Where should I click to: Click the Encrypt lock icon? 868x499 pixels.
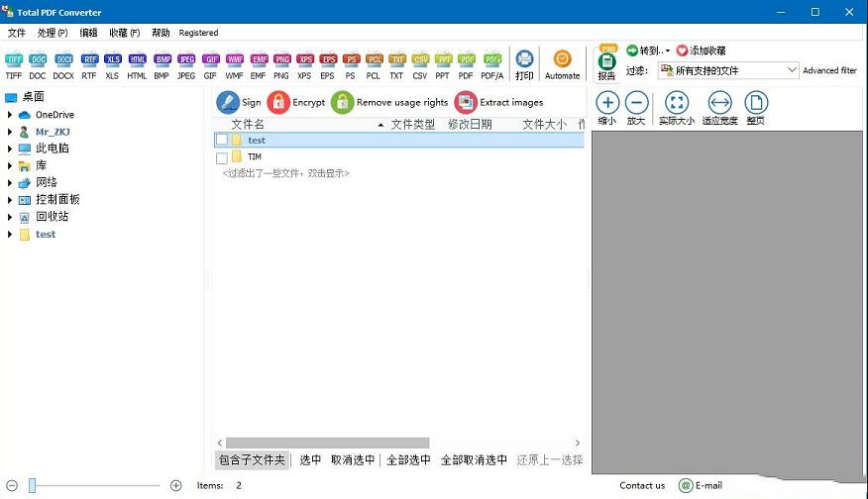pyautogui.click(x=278, y=102)
